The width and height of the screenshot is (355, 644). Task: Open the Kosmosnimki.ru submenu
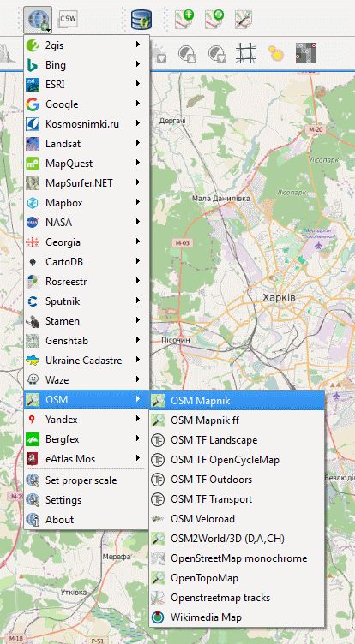coord(87,124)
